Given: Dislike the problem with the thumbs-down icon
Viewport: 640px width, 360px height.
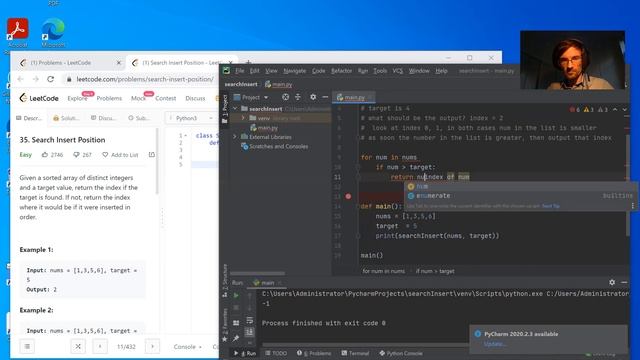Looking at the screenshot, I should pyautogui.click(x=76, y=155).
